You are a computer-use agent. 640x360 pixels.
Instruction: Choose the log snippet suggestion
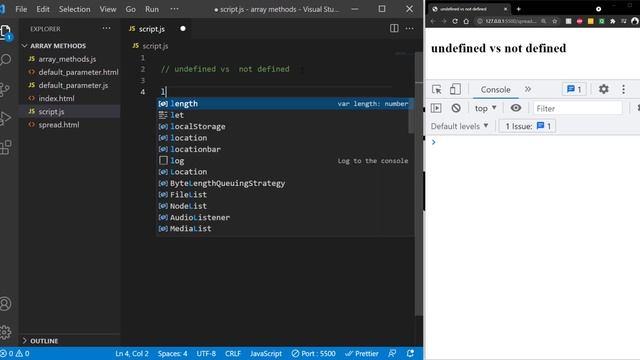[x=284, y=161]
